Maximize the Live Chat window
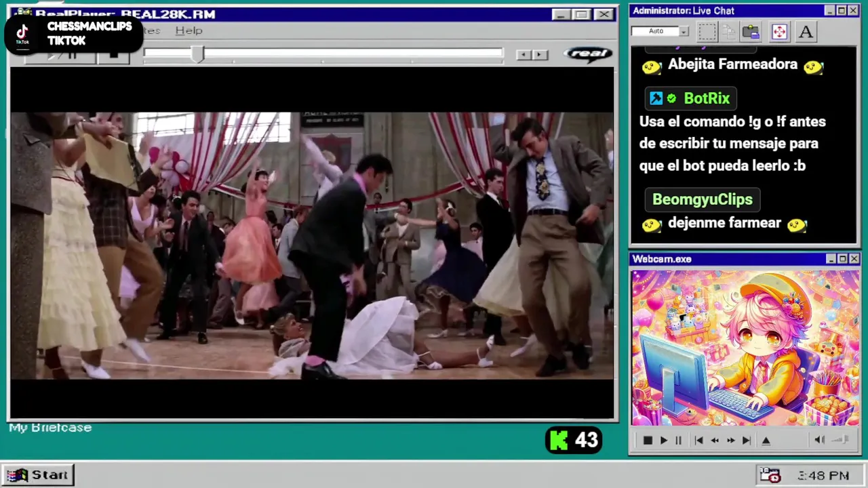This screenshot has height=488, width=868. [x=841, y=11]
